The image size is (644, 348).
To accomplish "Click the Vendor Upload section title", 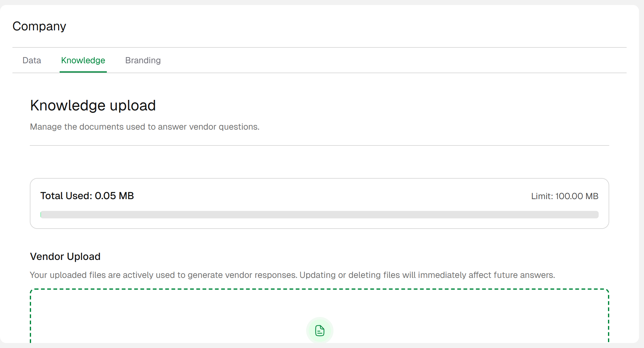I will coord(65,257).
